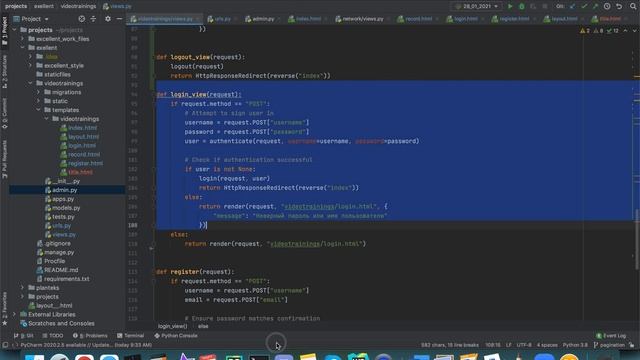Click the pagination Git branch widget

click(x=609, y=345)
